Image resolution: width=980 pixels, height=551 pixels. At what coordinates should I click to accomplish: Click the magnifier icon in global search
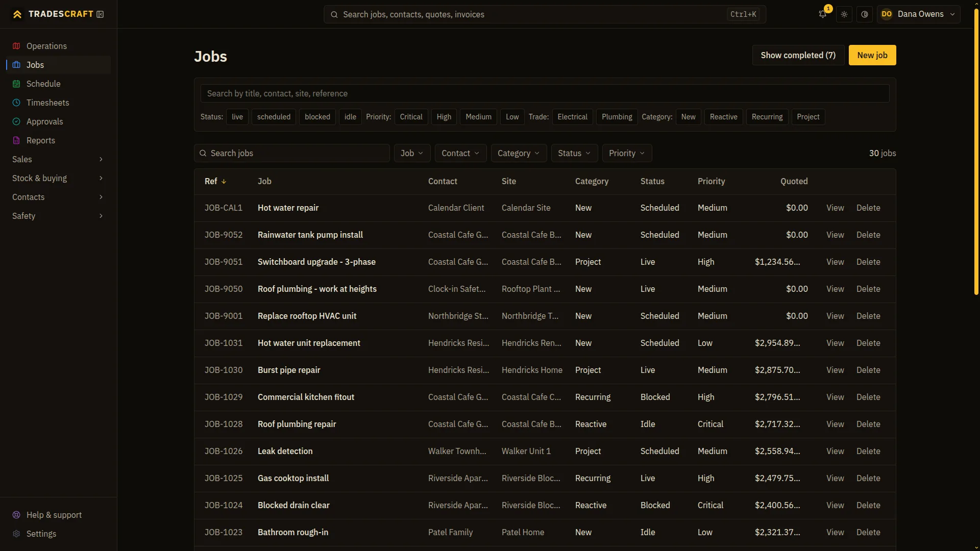click(x=334, y=14)
